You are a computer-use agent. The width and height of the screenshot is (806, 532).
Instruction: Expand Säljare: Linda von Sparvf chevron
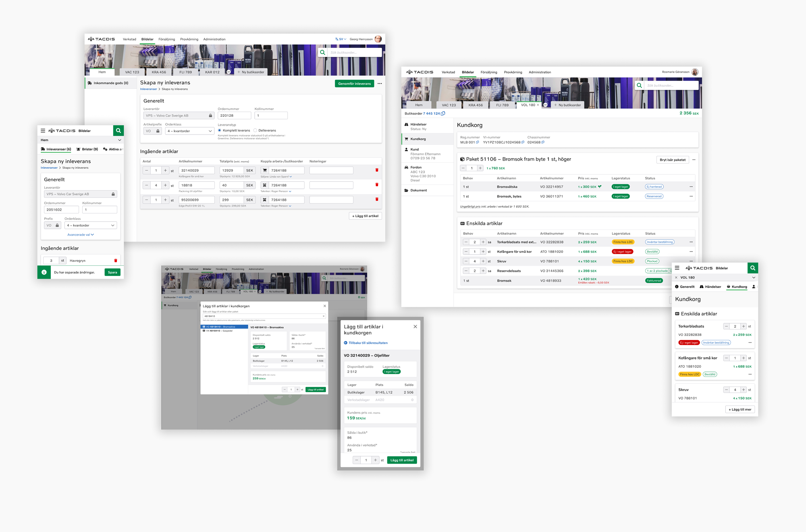click(291, 176)
